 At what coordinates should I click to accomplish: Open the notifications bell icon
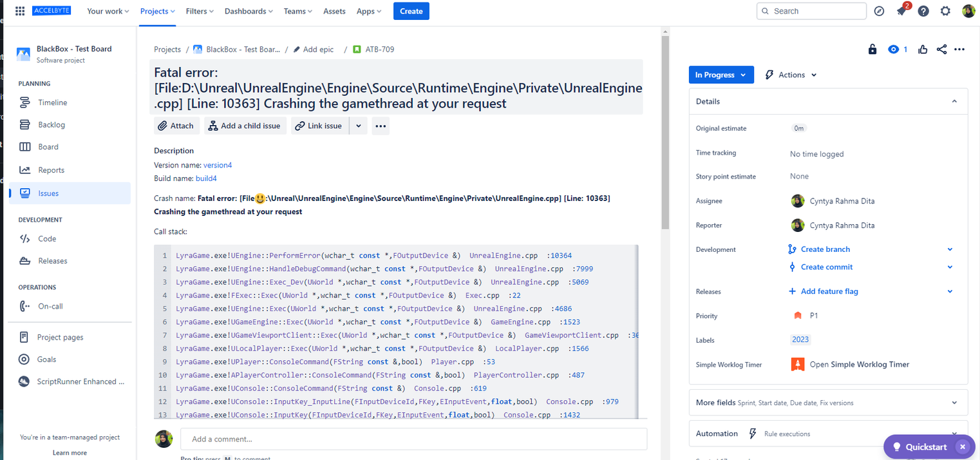(x=901, y=11)
